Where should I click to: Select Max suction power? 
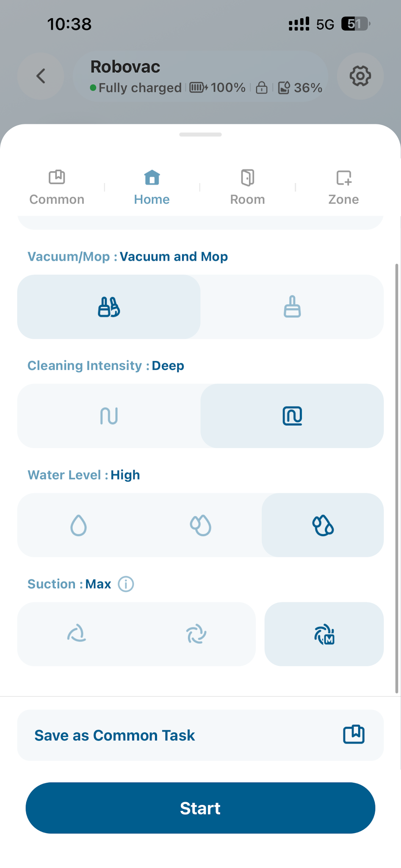coord(324,634)
